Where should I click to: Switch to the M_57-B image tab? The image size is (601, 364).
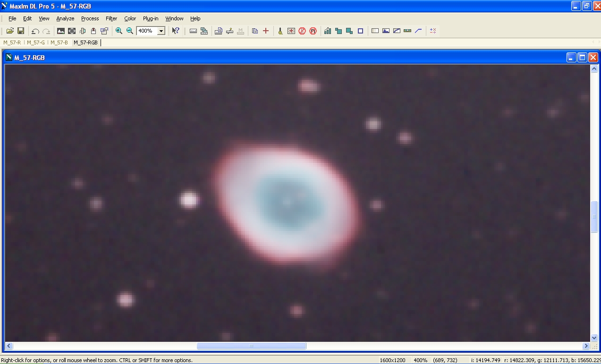click(x=59, y=42)
